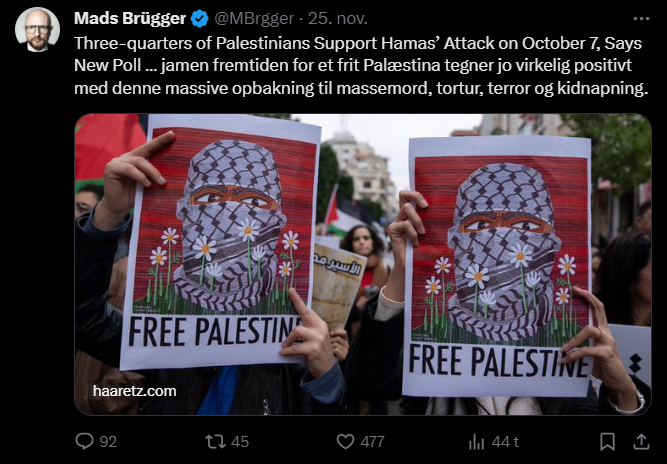Open the reply icon with 92 comments
667x464 pixels.
[84, 441]
